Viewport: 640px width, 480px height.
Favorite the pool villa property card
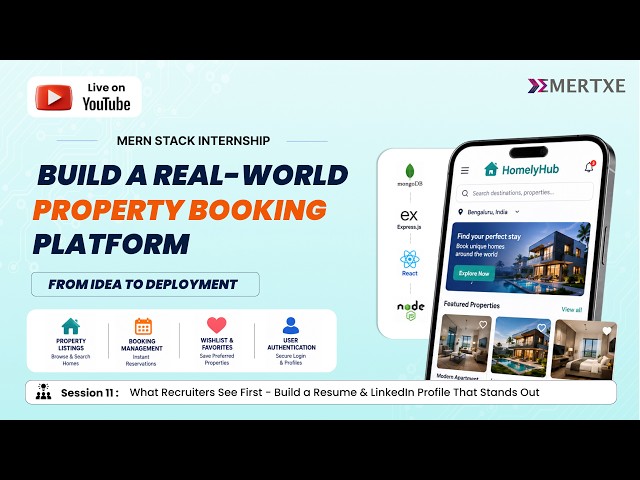pyautogui.click(x=542, y=327)
